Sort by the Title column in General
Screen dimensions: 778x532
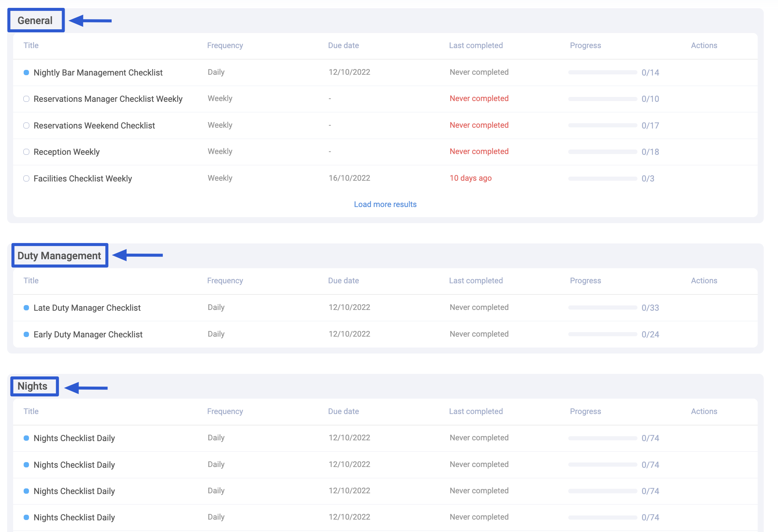pyautogui.click(x=31, y=45)
